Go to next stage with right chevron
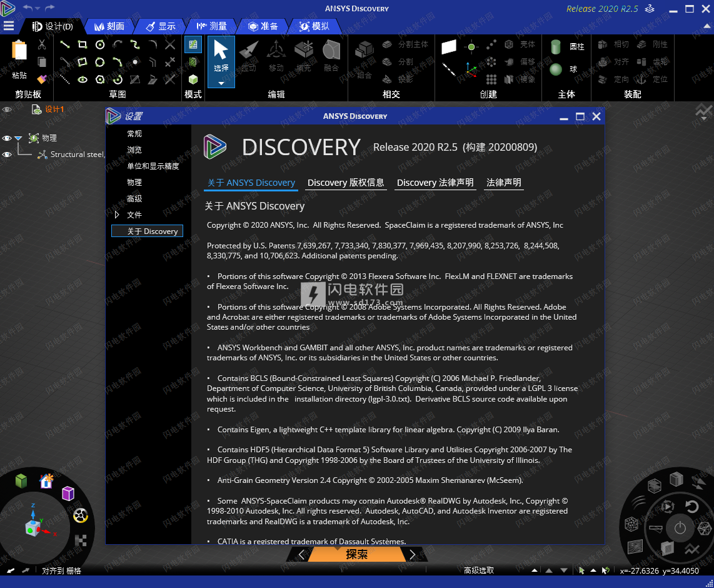The width and height of the screenshot is (714, 588). [412, 554]
